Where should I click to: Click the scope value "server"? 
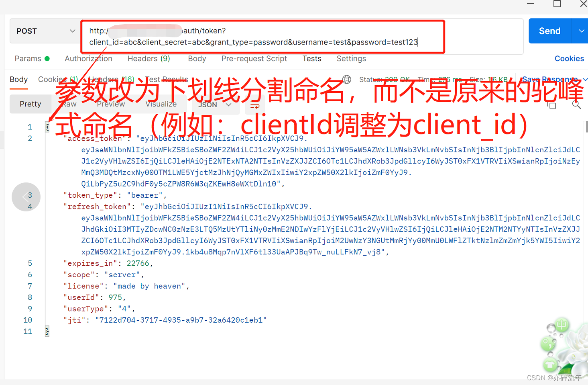point(122,275)
